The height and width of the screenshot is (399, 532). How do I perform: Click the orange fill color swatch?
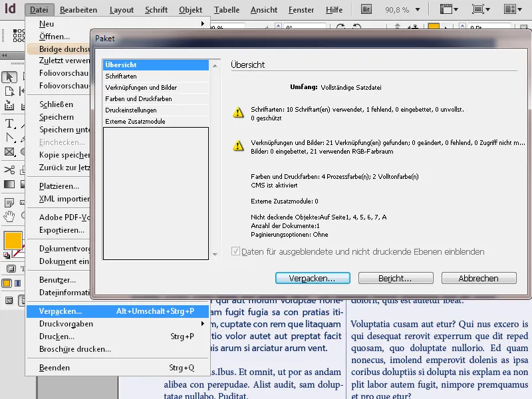13,239
